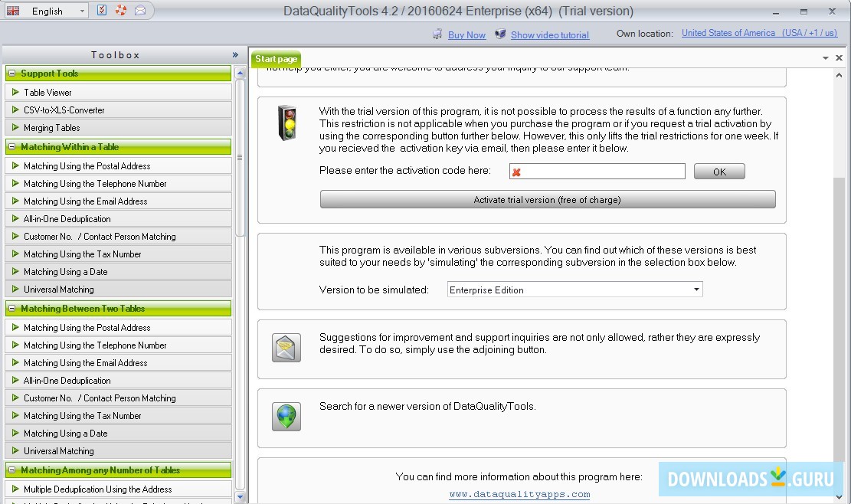Screen dimensions: 851x504
Task: Click the Start page scroll down arrow
Action: click(839, 497)
